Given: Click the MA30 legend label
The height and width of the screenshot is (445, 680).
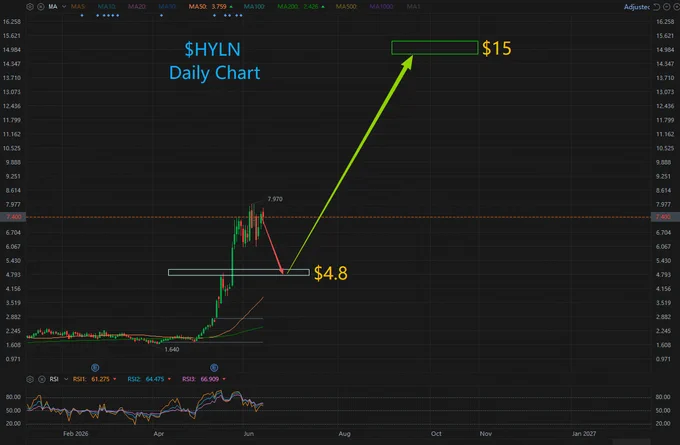Looking at the screenshot, I should pyautogui.click(x=167, y=7).
